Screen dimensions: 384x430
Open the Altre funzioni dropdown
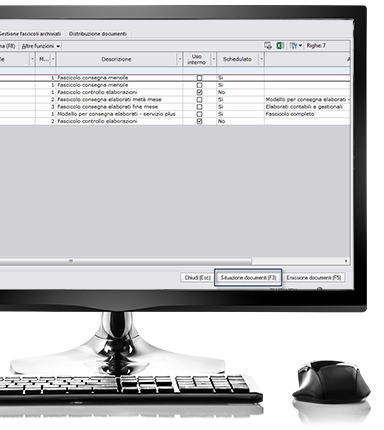point(41,46)
